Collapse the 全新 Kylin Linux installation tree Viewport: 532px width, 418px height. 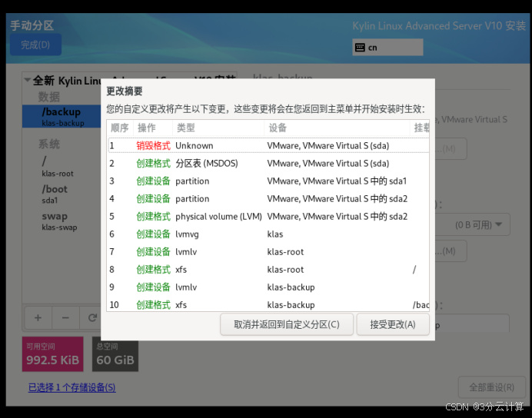28,80
